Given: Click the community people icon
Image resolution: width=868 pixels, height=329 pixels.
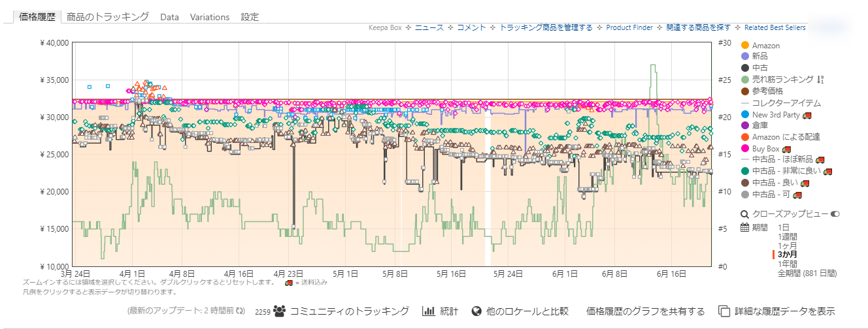Looking at the screenshot, I should pos(279,311).
